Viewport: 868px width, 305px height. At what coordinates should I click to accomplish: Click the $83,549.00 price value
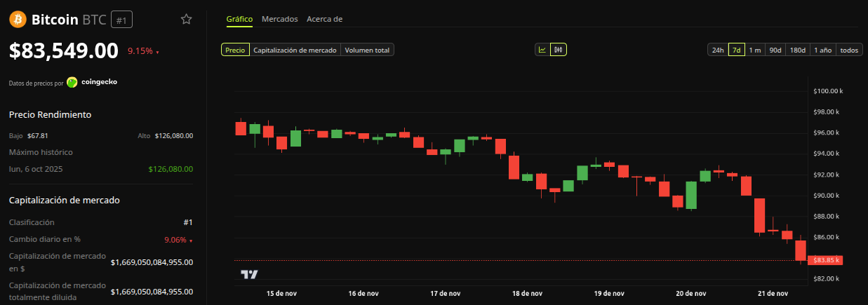[64, 50]
